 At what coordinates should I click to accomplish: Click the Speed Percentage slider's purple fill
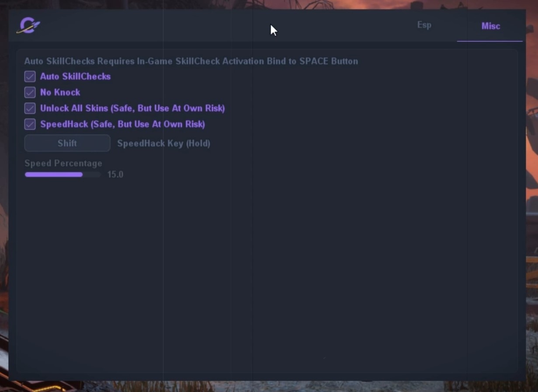coord(53,175)
